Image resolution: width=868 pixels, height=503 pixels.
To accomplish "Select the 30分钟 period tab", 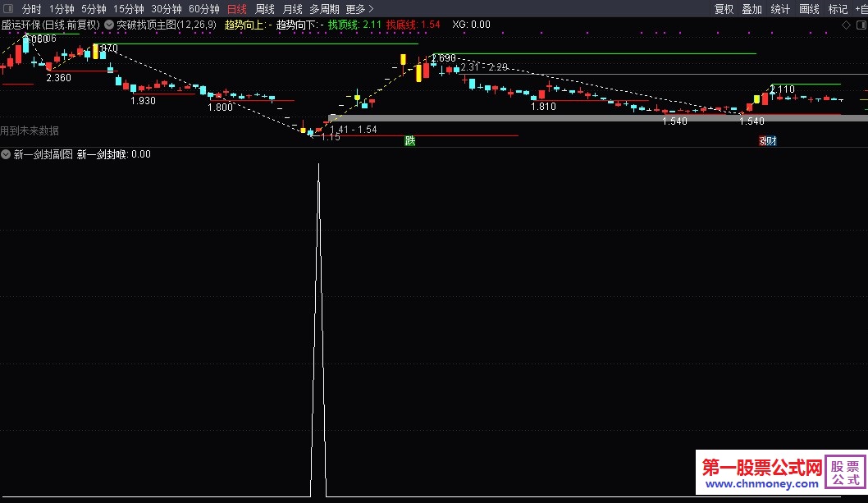I will click(166, 9).
